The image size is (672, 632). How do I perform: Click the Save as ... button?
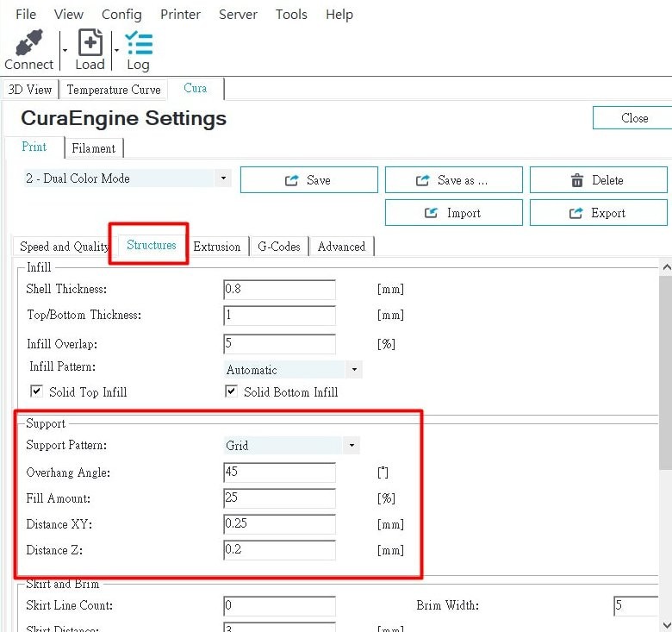(x=454, y=180)
